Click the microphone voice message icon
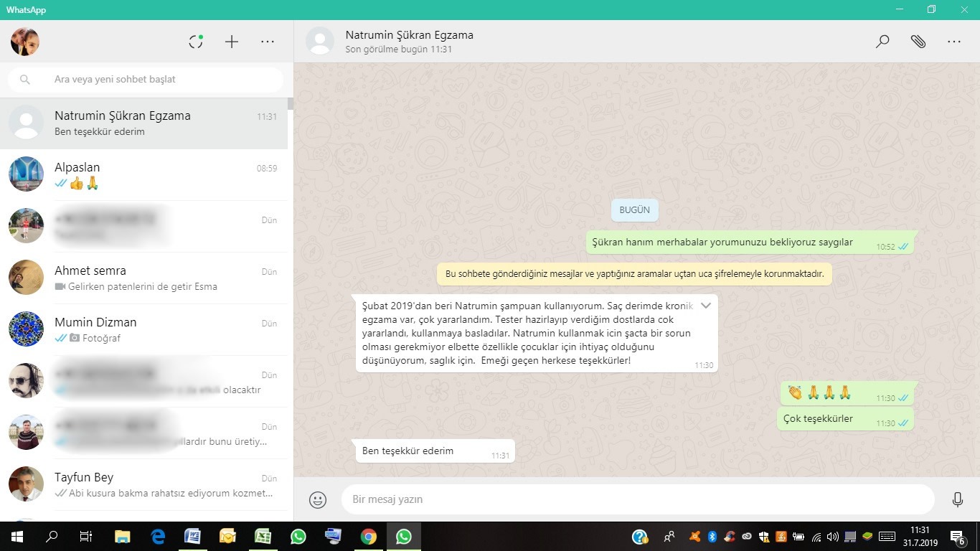Viewport: 980px width, 551px height. (957, 499)
